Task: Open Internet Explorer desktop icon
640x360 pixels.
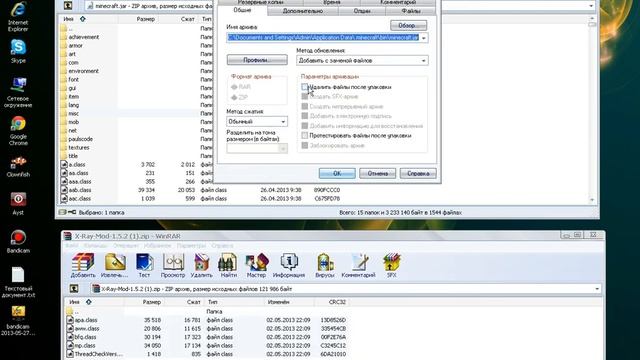Action: pos(18,17)
